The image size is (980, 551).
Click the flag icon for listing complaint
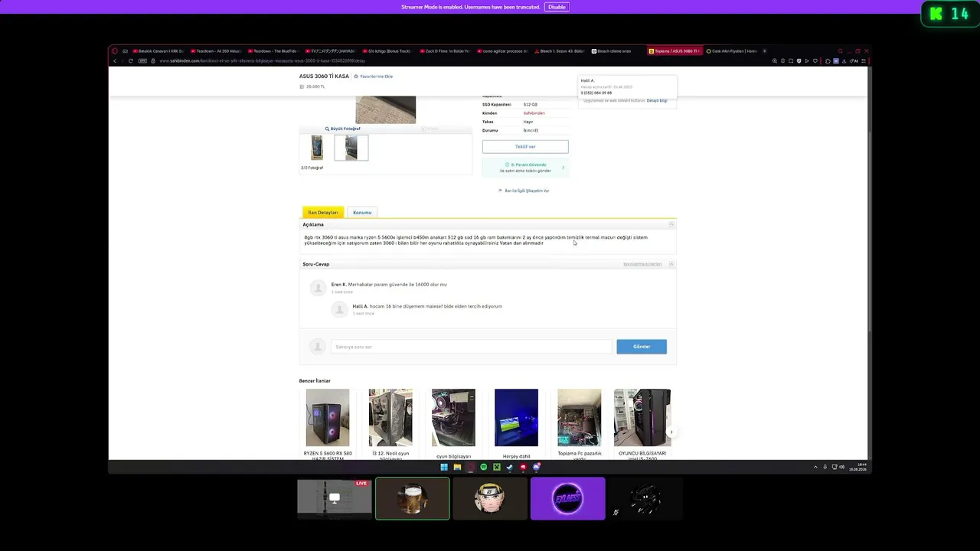point(500,191)
